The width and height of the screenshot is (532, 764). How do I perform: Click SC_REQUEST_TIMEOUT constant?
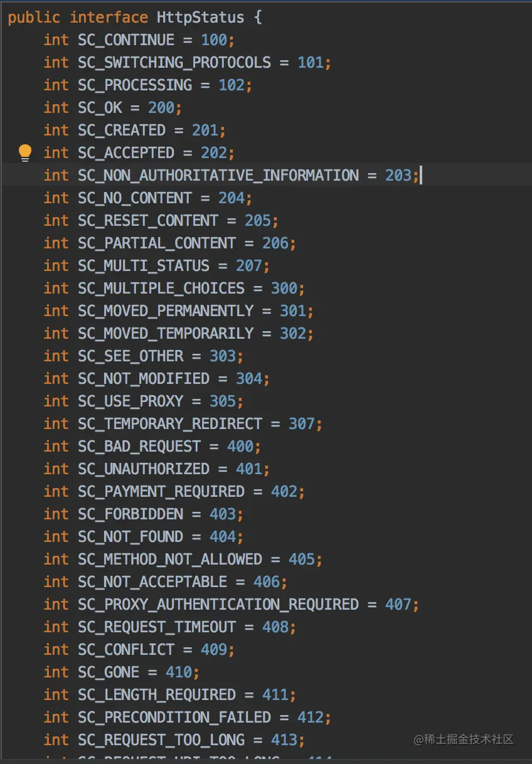(157, 627)
